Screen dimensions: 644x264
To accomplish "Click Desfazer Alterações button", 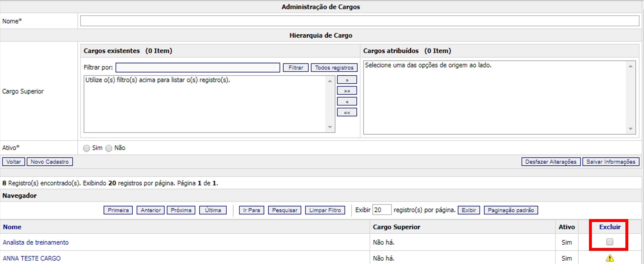I will [550, 162].
